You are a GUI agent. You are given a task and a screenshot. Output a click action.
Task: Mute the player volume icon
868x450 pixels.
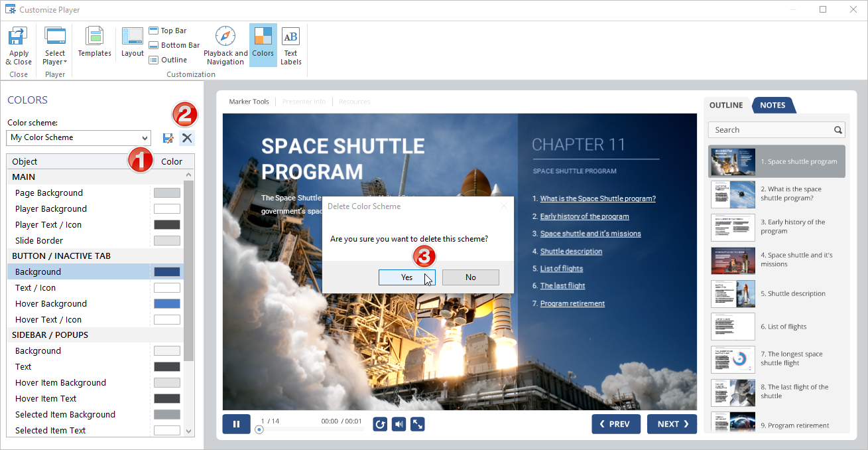pos(399,424)
